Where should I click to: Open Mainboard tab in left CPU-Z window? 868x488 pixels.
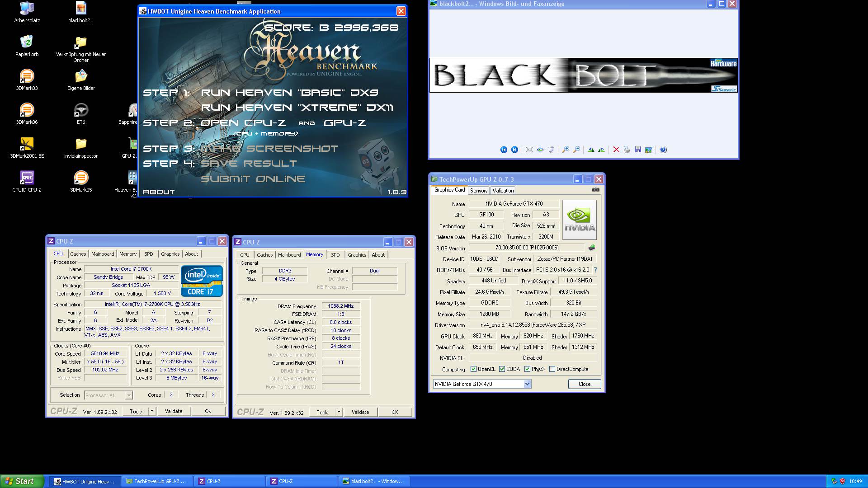103,254
